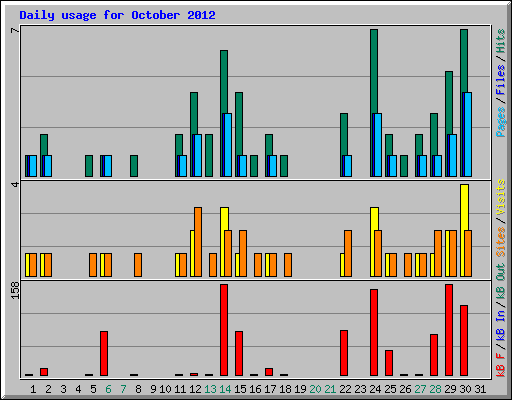Click day label '2' on the x-axis
This screenshot has height=400, width=512.
[48, 389]
